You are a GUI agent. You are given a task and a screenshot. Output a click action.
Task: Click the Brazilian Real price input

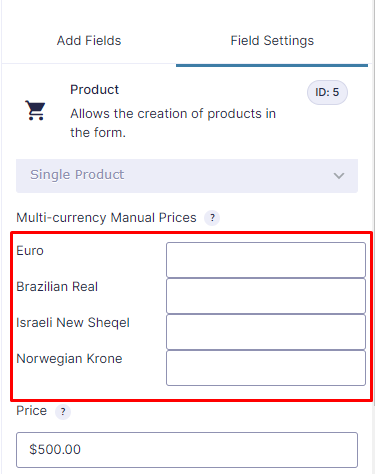point(266,296)
